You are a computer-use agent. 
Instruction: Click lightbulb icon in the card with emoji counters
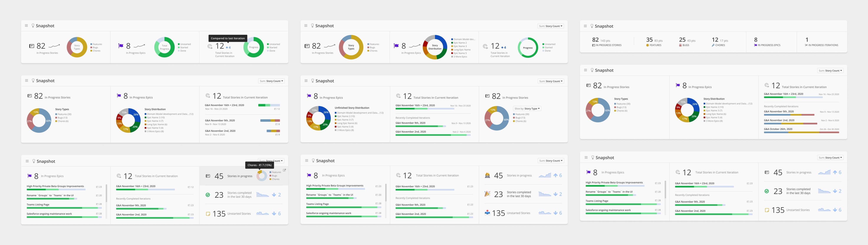(x=313, y=161)
